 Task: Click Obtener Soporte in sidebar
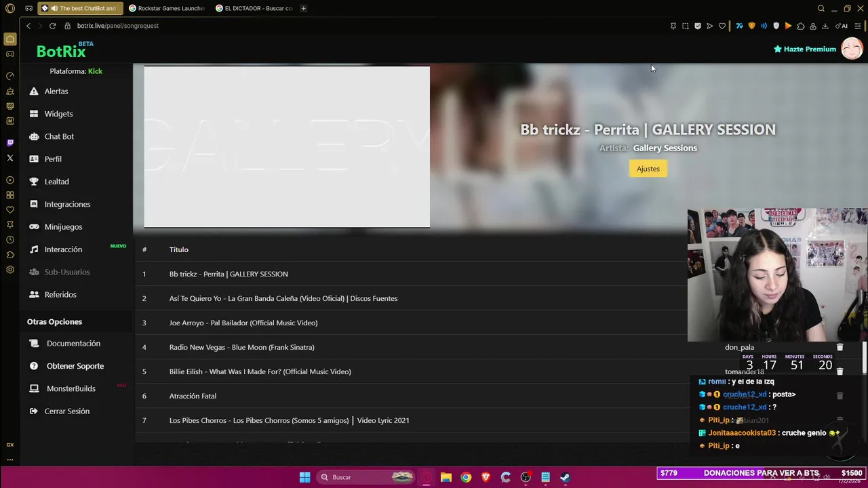pyautogui.click(x=75, y=366)
